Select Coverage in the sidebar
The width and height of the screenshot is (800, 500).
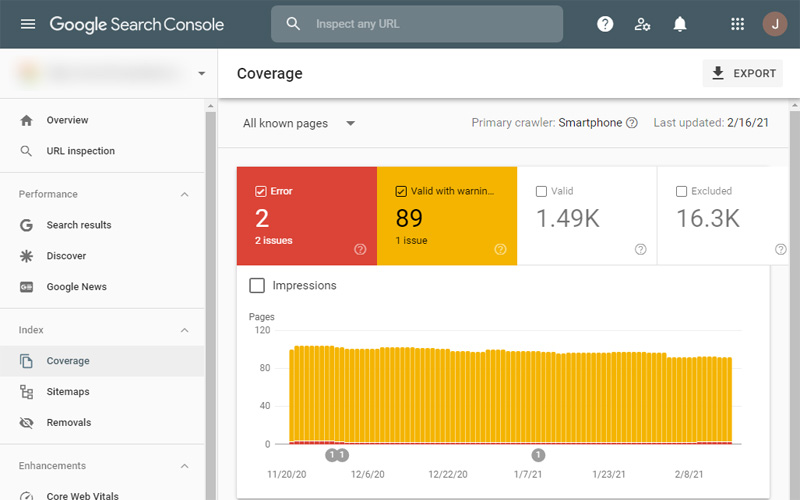coord(102,361)
